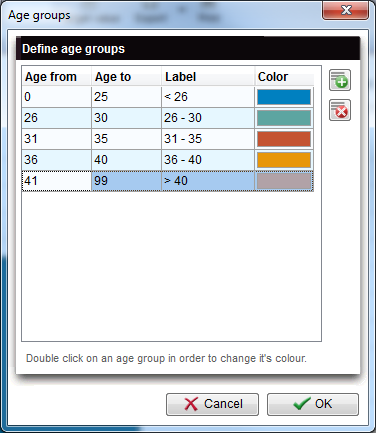Select the orange swatch for 36 - 40

pyautogui.click(x=284, y=160)
